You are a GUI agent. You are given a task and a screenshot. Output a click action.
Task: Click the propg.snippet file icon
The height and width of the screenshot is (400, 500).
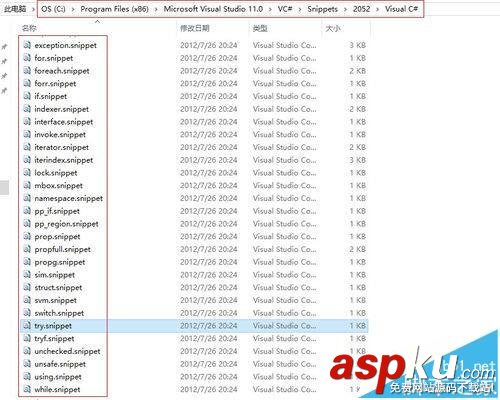tap(27, 262)
